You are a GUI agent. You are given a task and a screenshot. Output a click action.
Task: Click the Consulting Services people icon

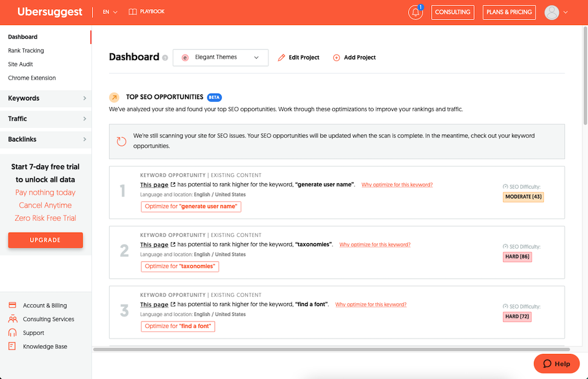[12, 319]
